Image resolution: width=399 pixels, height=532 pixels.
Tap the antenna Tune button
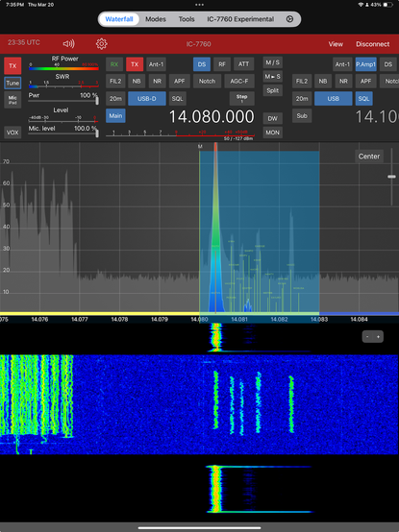pyautogui.click(x=12, y=84)
